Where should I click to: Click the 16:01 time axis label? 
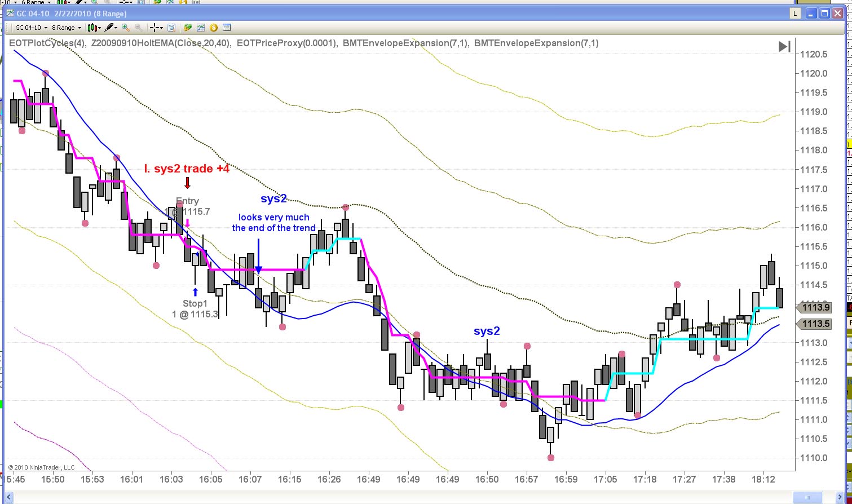click(x=132, y=479)
